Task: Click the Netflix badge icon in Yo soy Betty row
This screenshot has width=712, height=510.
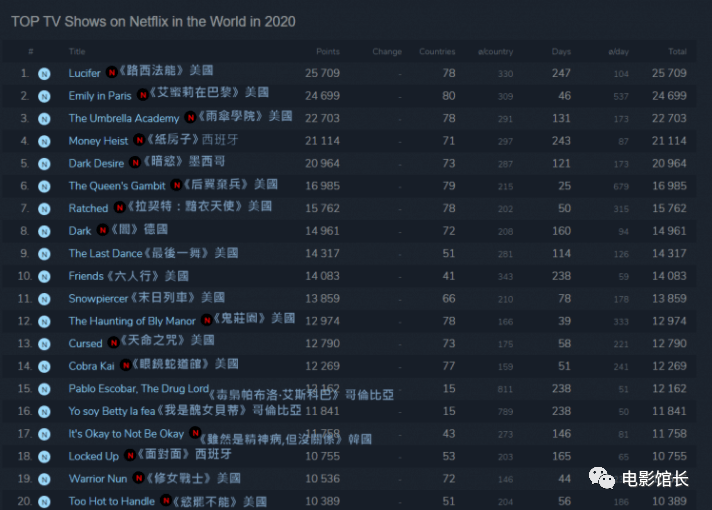Action: pos(44,412)
